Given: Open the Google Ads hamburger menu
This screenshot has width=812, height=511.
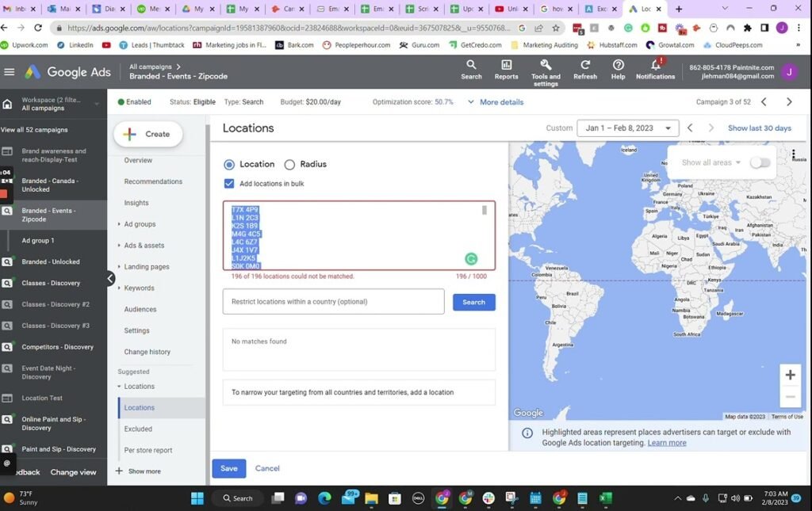Looking at the screenshot, I should point(10,72).
